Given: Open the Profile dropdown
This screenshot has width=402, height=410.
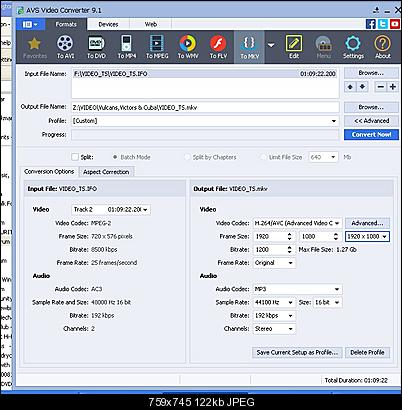Looking at the screenshot, I should pyautogui.click(x=205, y=121).
